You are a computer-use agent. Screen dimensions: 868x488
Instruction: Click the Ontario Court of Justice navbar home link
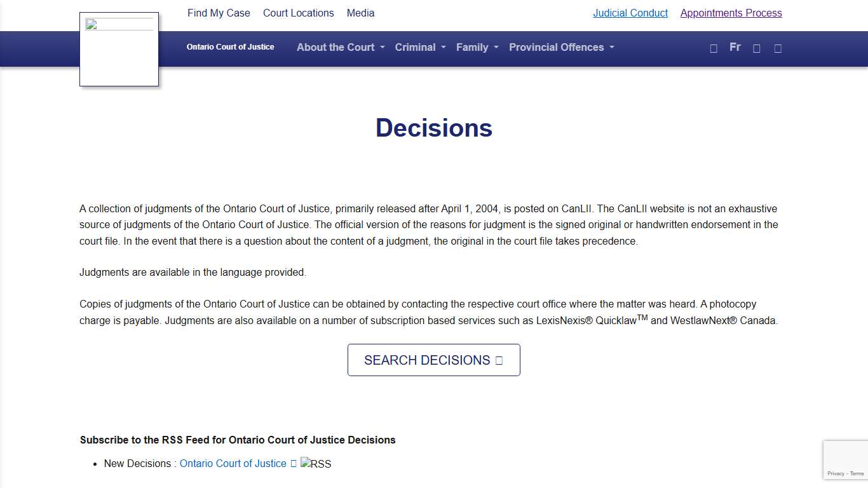(x=230, y=47)
